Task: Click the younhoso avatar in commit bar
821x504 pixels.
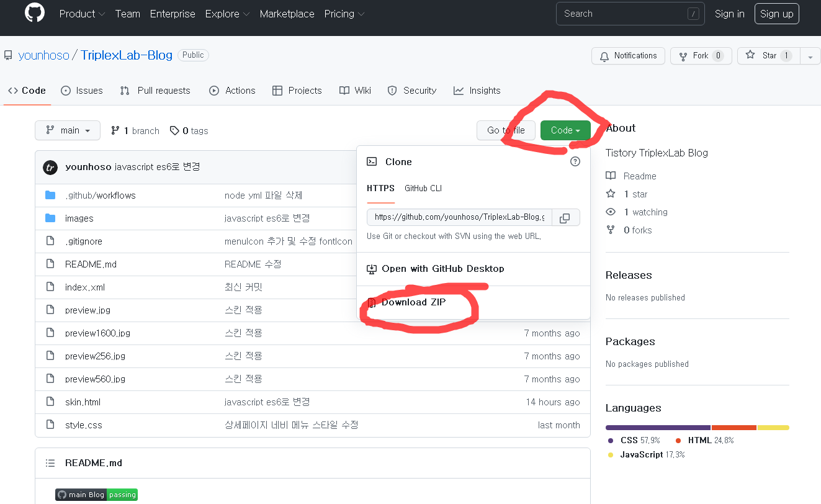Action: [50, 167]
